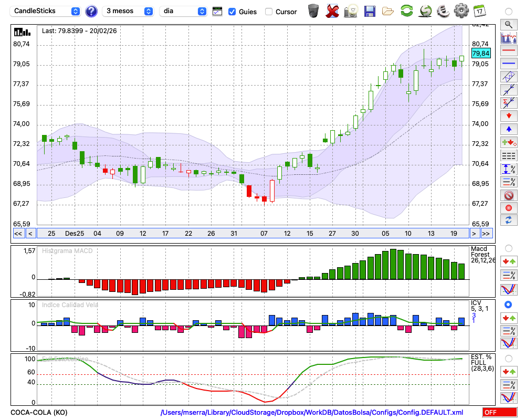Open the 'dia' interval dropdown
The height and width of the screenshot is (420, 525).
[183, 11]
